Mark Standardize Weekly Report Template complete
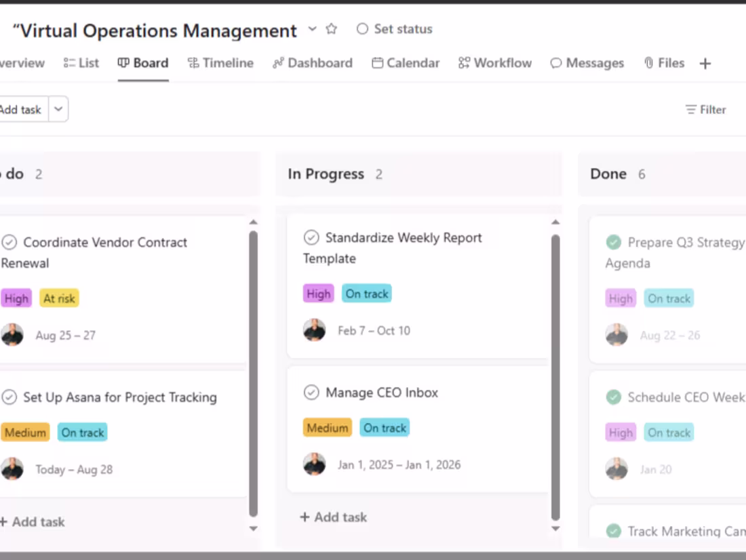The image size is (746, 560). [311, 237]
